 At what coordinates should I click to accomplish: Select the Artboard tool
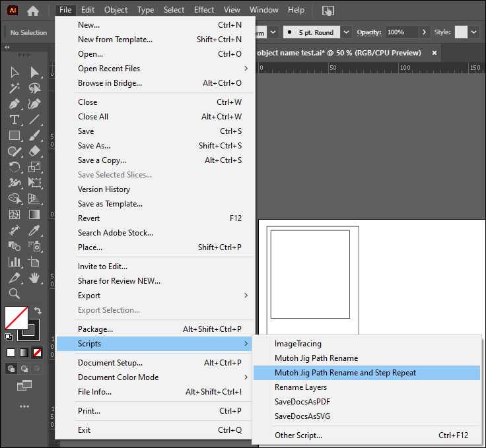34,262
